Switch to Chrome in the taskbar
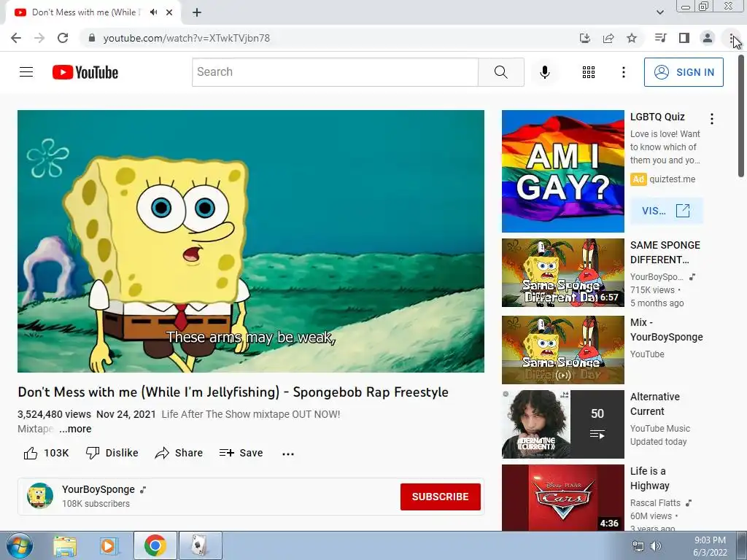The image size is (747, 560). click(x=155, y=545)
